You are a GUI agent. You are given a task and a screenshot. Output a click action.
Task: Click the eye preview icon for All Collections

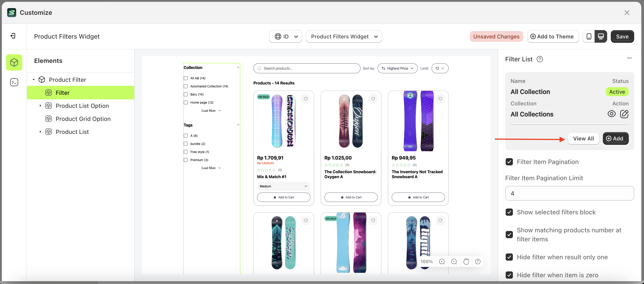coord(612,114)
